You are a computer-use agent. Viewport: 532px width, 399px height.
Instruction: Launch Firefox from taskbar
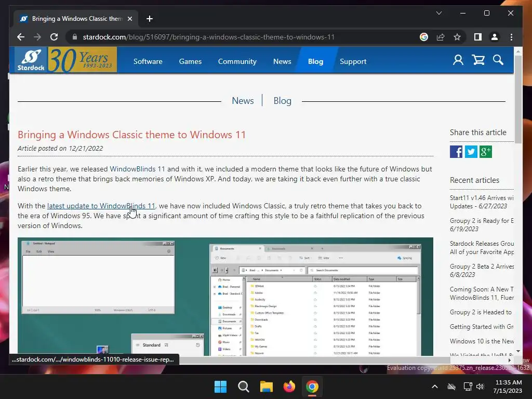[x=289, y=387]
